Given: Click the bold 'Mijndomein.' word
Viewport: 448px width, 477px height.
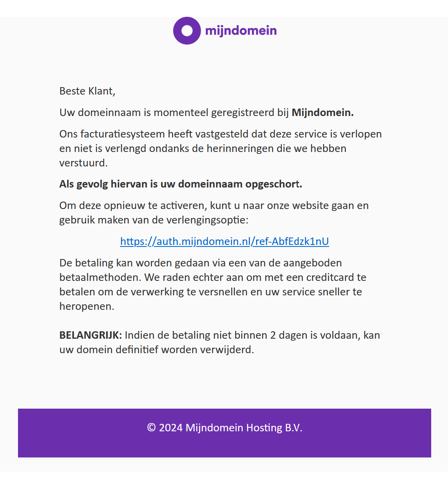Looking at the screenshot, I should 323,113.
